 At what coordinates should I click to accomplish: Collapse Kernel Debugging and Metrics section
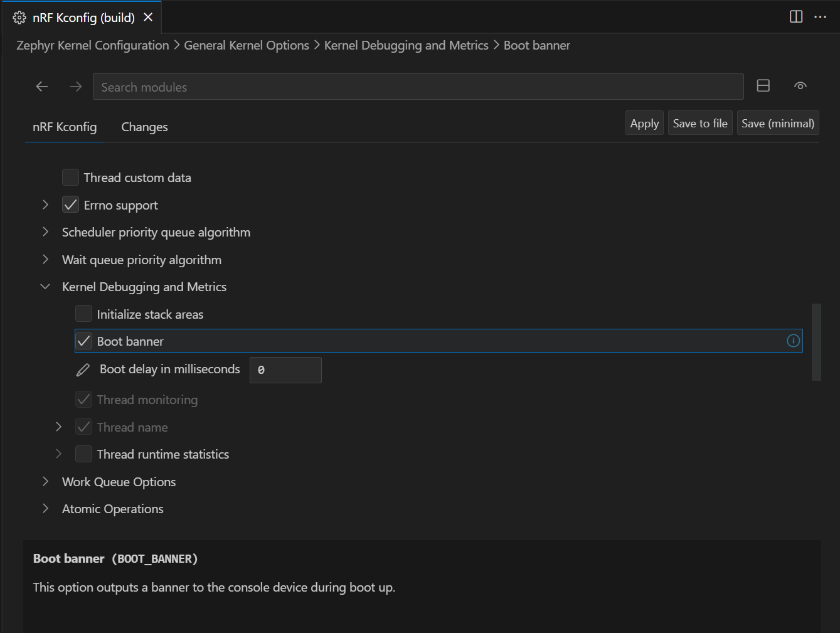(x=45, y=286)
